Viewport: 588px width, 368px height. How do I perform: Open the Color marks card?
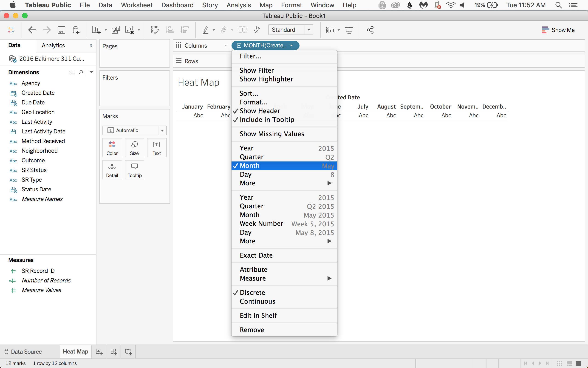(112, 148)
